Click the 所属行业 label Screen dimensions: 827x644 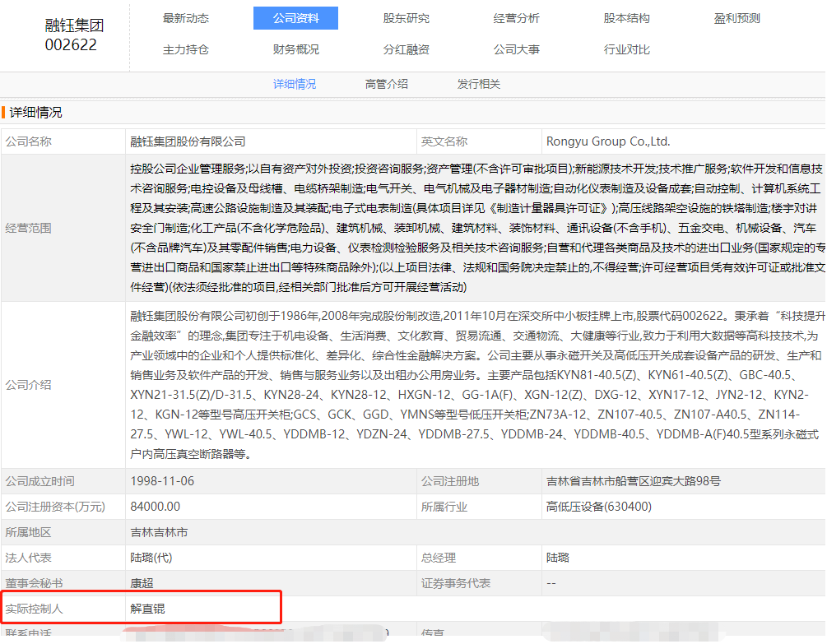pyautogui.click(x=444, y=507)
